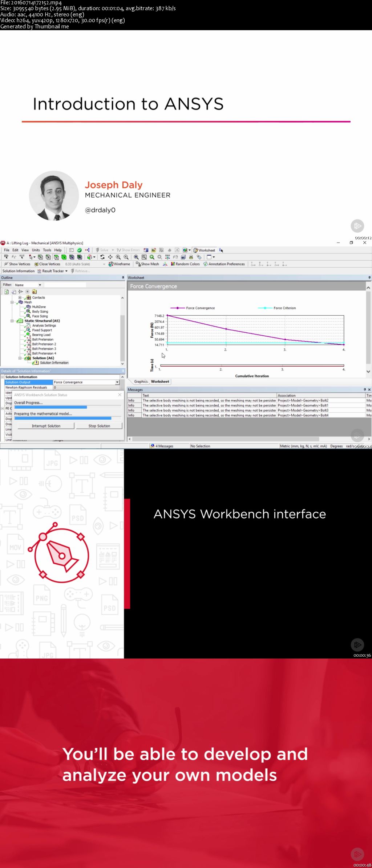The image size is (372, 868).
Task: Select Bolt Pretension 4 tree item
Action: click(x=44, y=353)
